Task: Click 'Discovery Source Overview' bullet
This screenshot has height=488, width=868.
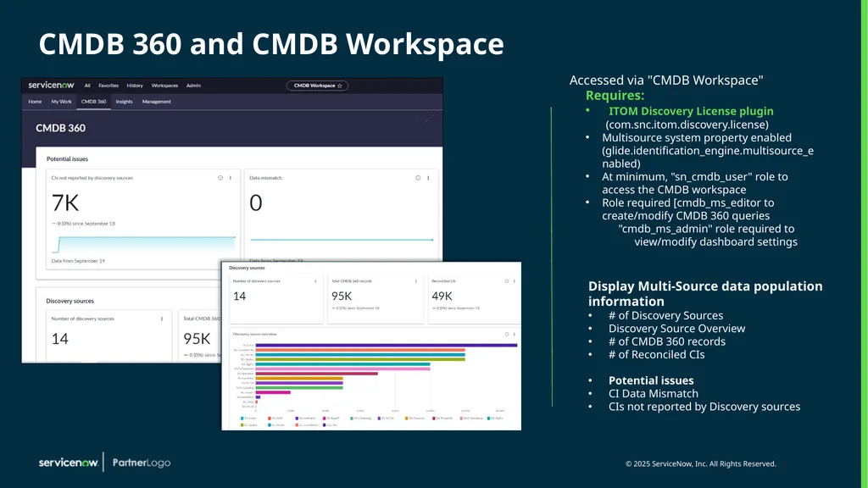Action: pos(676,329)
